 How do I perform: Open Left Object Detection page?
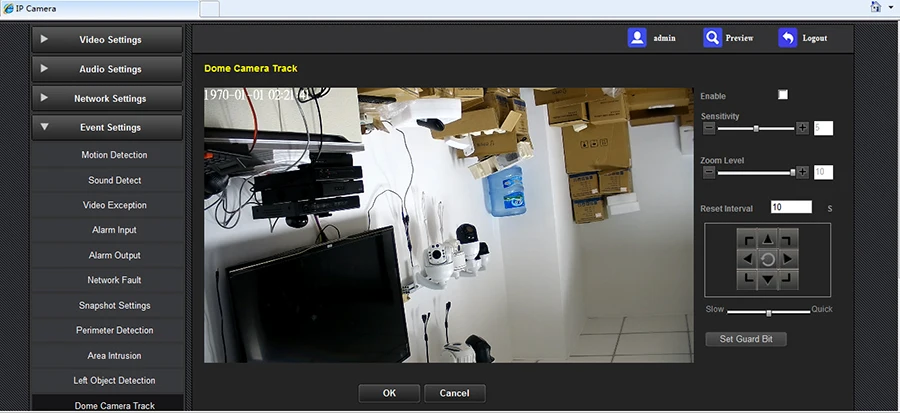pos(108,380)
